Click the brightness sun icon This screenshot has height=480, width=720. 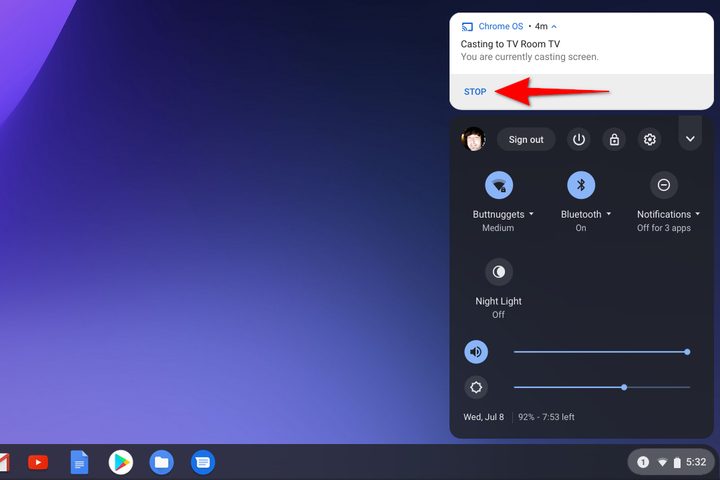click(x=476, y=387)
